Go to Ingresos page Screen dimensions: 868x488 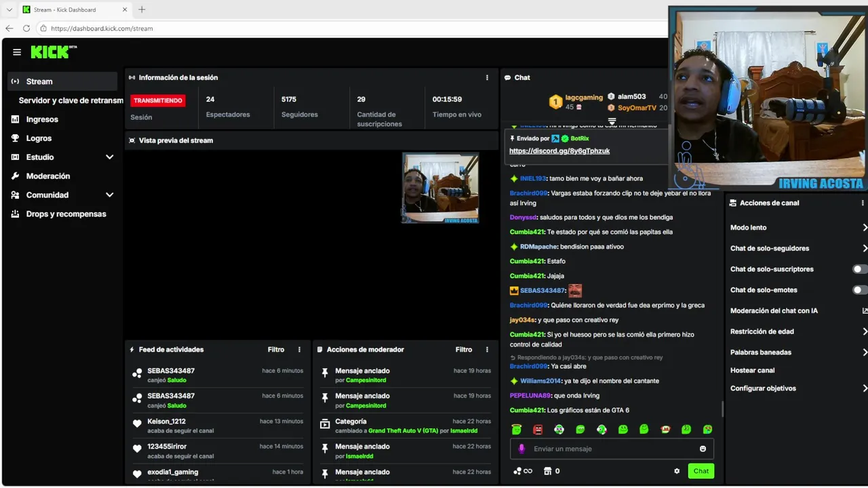click(42, 119)
